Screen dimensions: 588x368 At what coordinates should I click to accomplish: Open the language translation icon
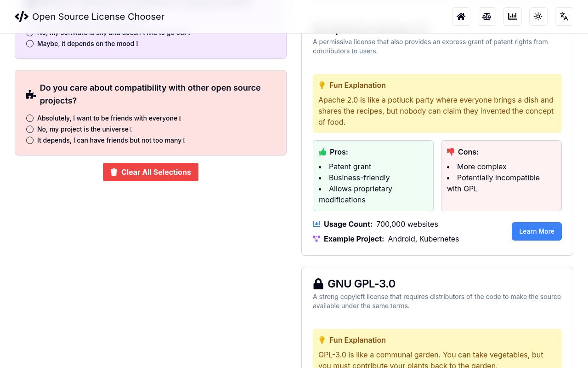click(564, 17)
